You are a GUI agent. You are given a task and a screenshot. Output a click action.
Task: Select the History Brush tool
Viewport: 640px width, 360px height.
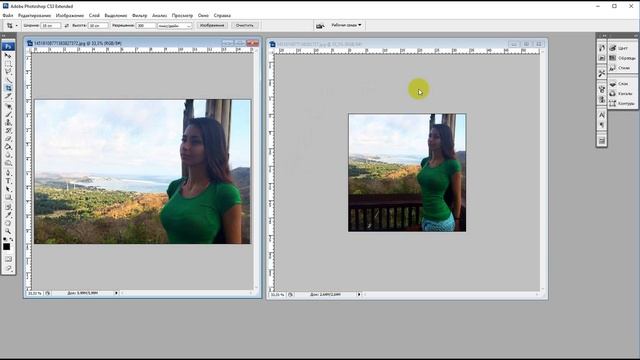8,131
